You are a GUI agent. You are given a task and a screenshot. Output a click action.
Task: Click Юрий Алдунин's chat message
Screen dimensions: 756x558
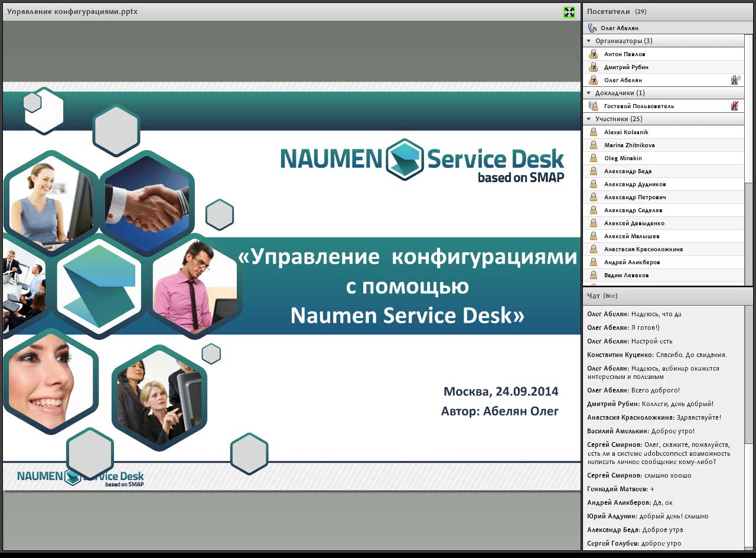647,516
